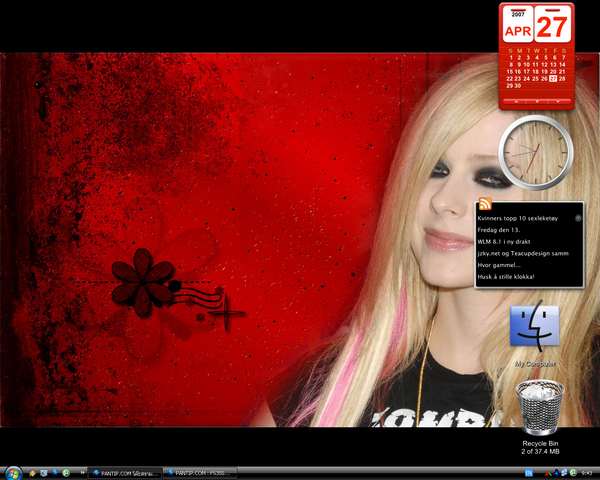
Task: Select highlighted day 27 in calendar grid
Action: click(x=553, y=78)
